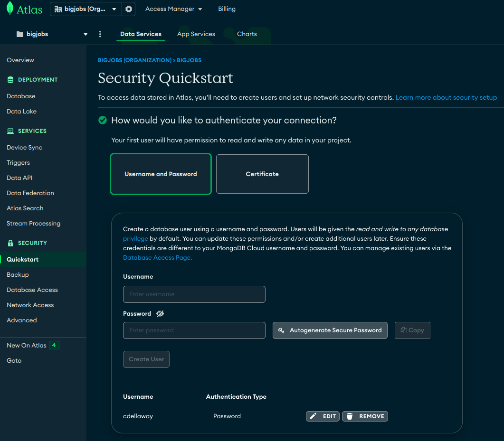The width and height of the screenshot is (504, 441).
Task: Toggle password visibility eye icon
Action: point(160,314)
